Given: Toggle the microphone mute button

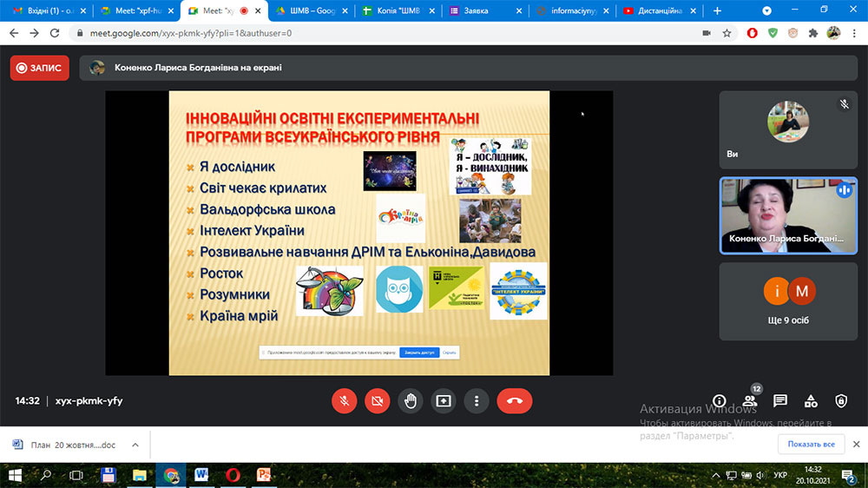Looking at the screenshot, I should (344, 401).
